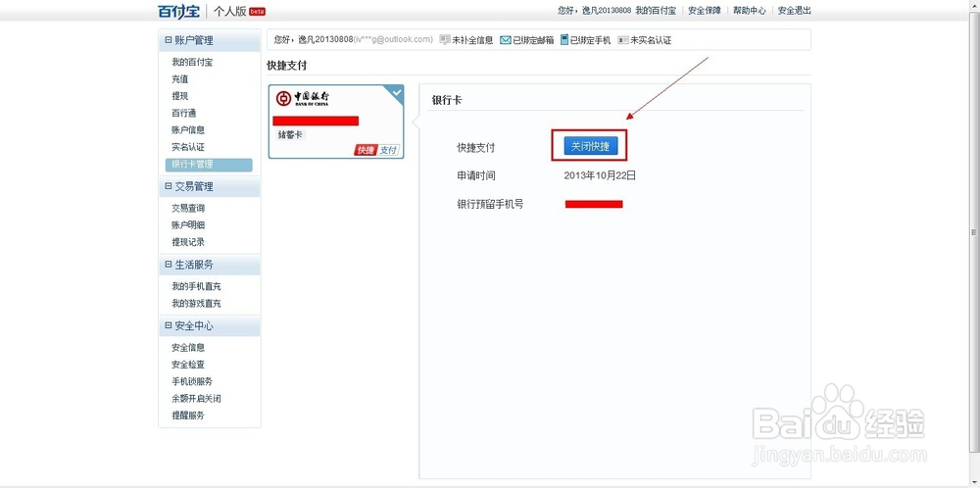The height and width of the screenshot is (488, 980).
Task: Collapse the 安全中心 section
Action: (x=169, y=325)
